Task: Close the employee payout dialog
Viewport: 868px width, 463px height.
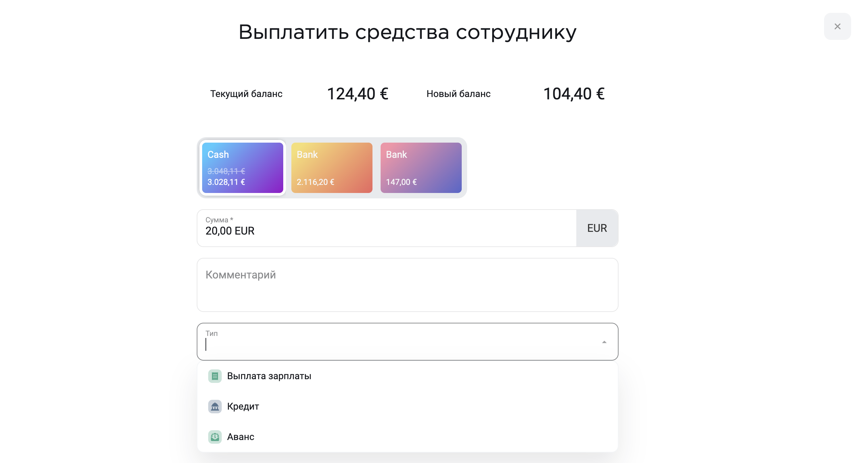Action: pos(837,26)
